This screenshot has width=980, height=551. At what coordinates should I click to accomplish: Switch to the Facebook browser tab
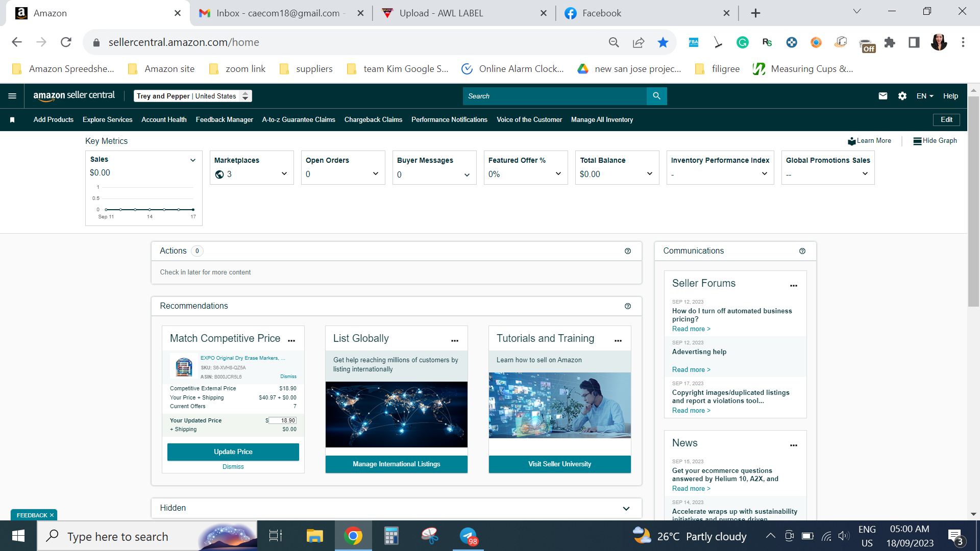(646, 13)
